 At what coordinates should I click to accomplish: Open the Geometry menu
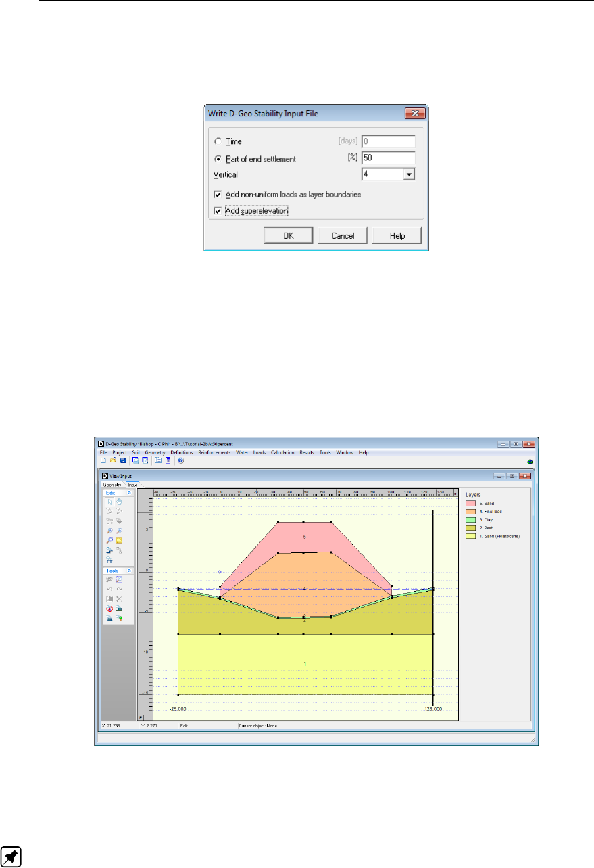[155, 452]
